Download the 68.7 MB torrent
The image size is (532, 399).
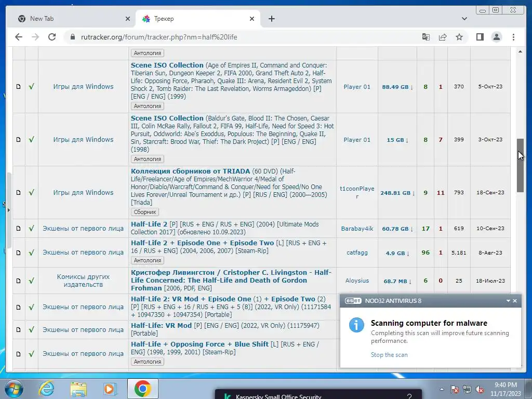[x=397, y=281]
